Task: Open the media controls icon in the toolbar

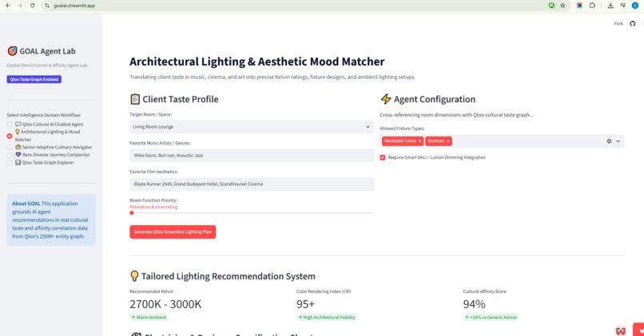Action: pos(622,6)
